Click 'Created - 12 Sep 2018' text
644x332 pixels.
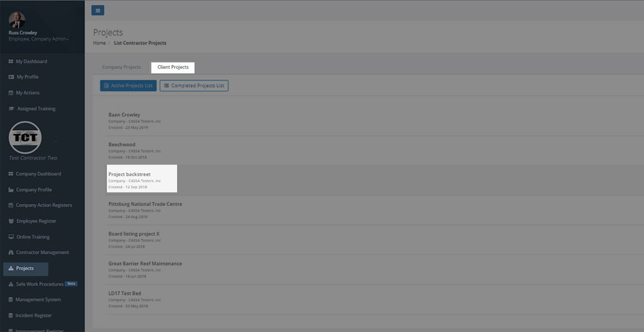(x=128, y=187)
